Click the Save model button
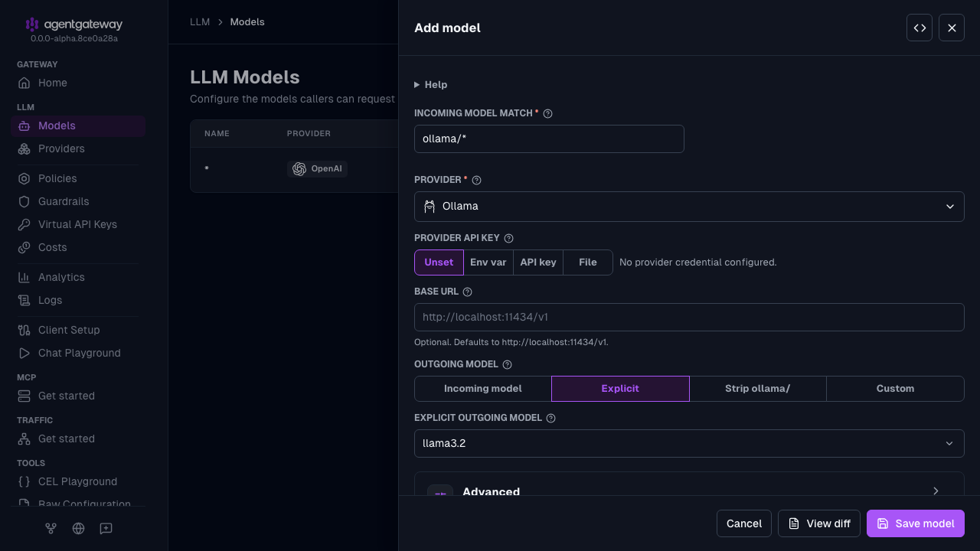This screenshot has width=980, height=551. click(x=916, y=523)
